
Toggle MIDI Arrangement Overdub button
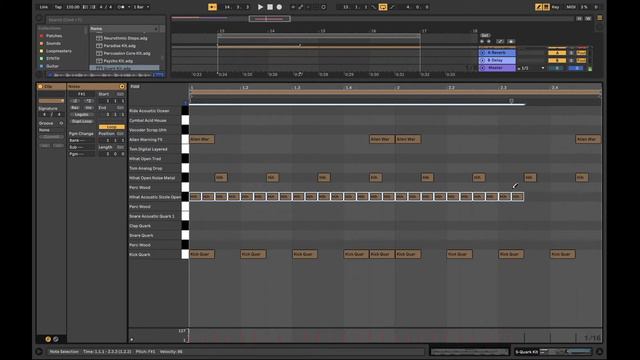[x=293, y=7]
